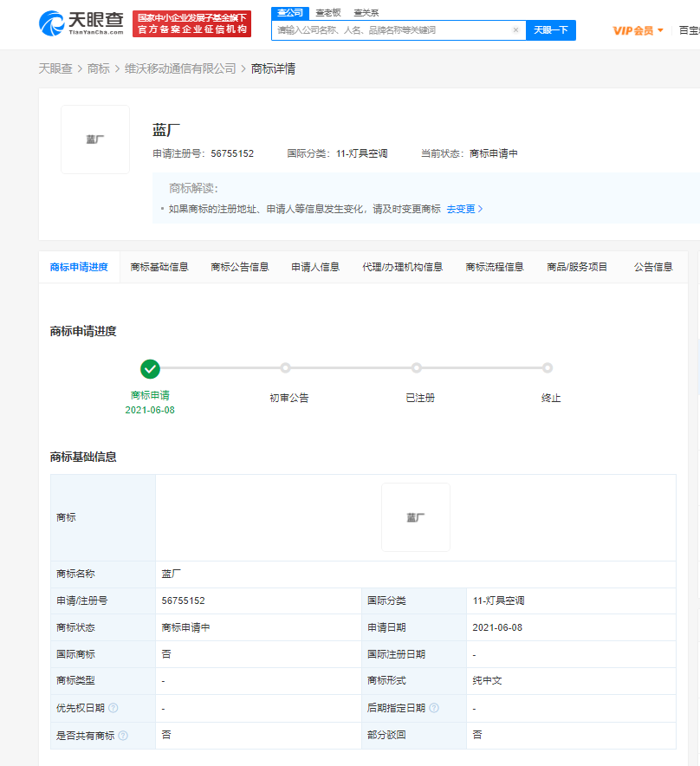The width and height of the screenshot is (700, 766).
Task: Open the 申请人信息 tab
Action: [315, 267]
